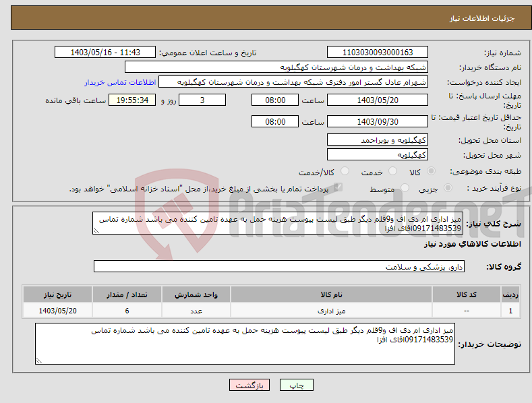Image resolution: width=532 pixels, height=403 pixels.
Task: Click the need number field 1103030093000163
Action: point(378,53)
